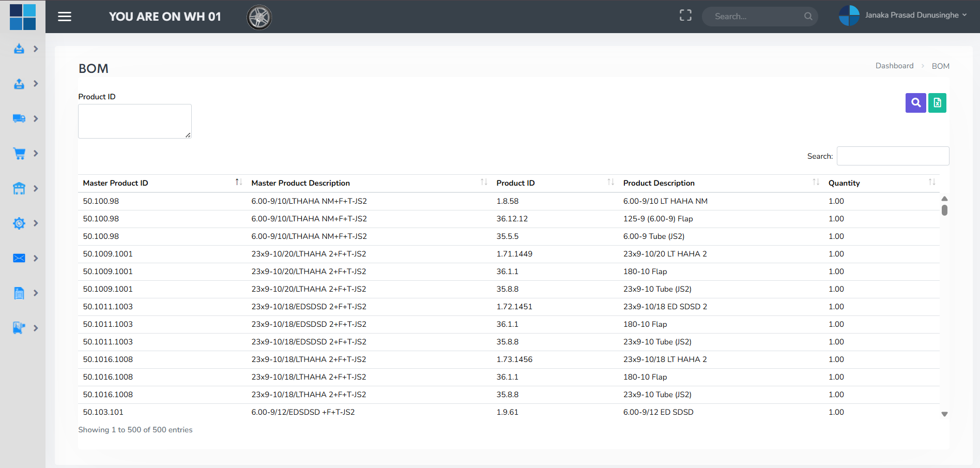Open the settings gear sidebar menu
The width and height of the screenshot is (980, 468).
19,223
